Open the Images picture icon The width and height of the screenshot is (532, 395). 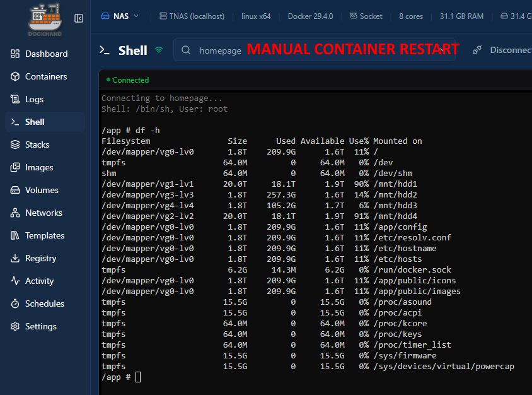click(15, 167)
